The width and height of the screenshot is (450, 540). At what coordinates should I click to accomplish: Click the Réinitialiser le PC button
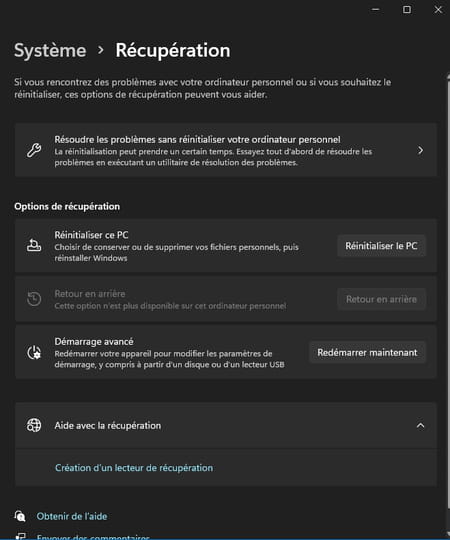[381, 246]
